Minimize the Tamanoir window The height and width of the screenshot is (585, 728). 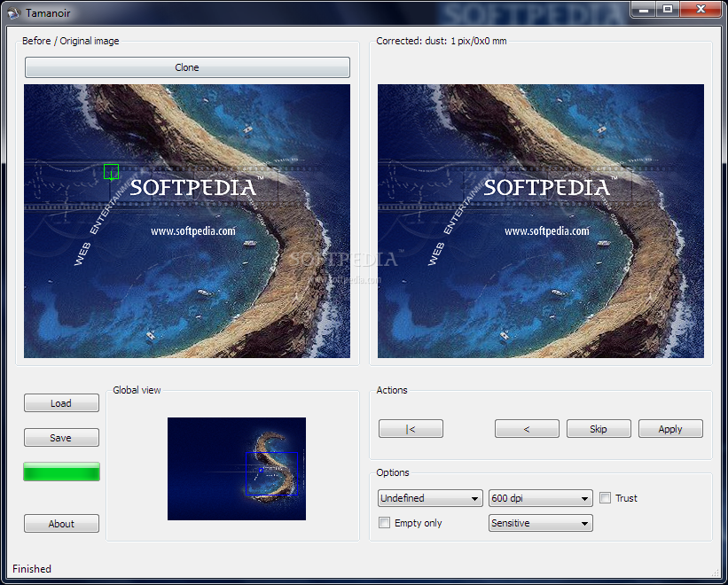click(644, 9)
